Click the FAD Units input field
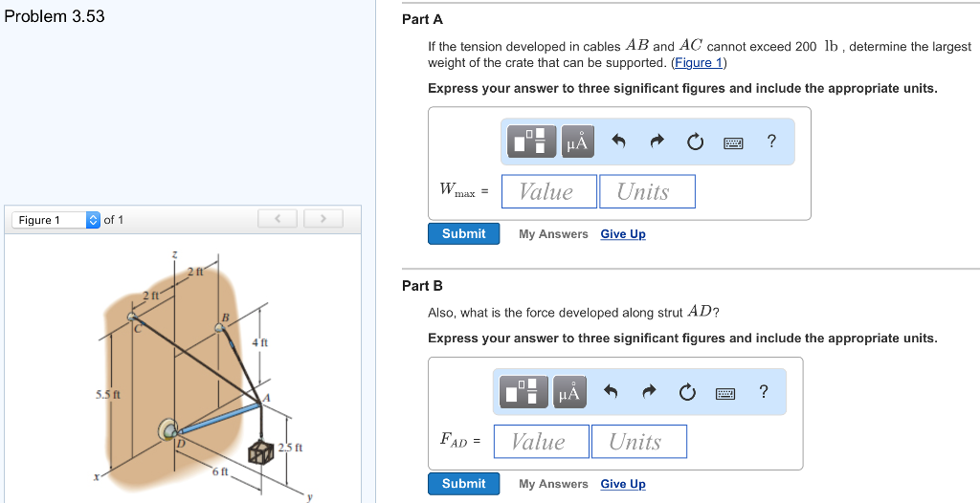Image resolution: width=980 pixels, height=503 pixels. 638,442
